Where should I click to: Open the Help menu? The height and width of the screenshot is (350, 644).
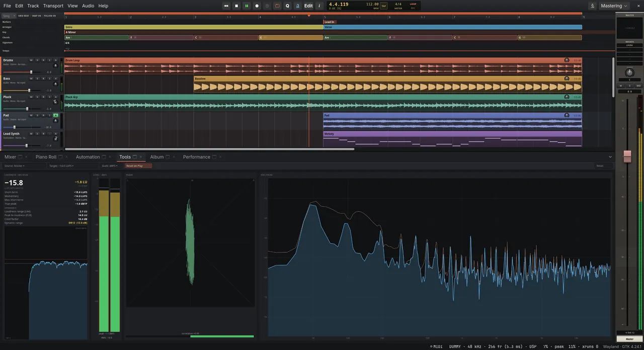103,6
